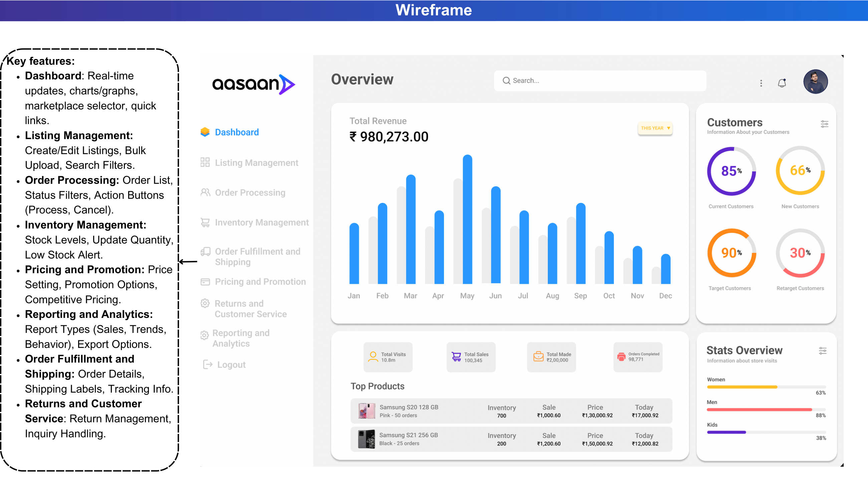Click inside the Search field
This screenshot has width=868, height=488.
(x=600, y=80)
